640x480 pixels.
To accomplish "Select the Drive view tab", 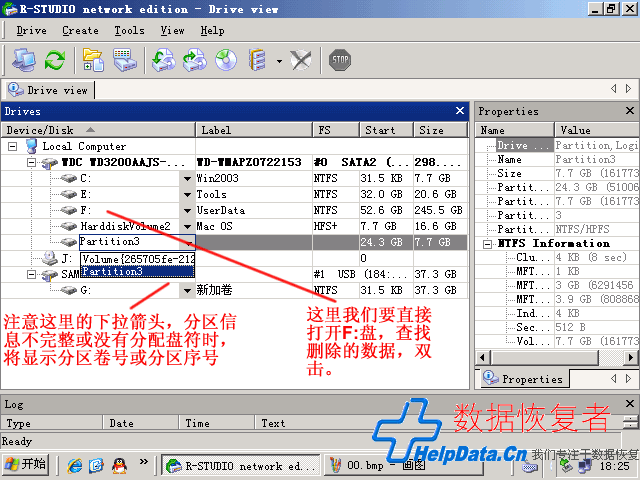I will [49, 90].
